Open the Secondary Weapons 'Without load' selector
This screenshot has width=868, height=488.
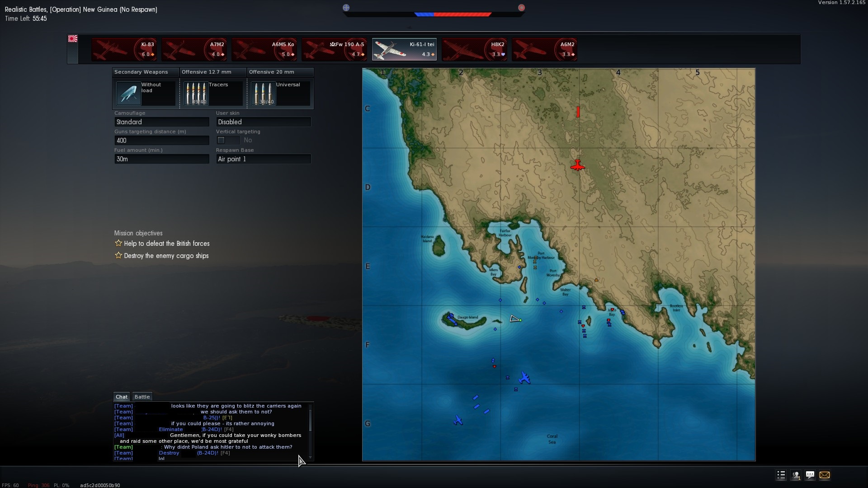(146, 93)
